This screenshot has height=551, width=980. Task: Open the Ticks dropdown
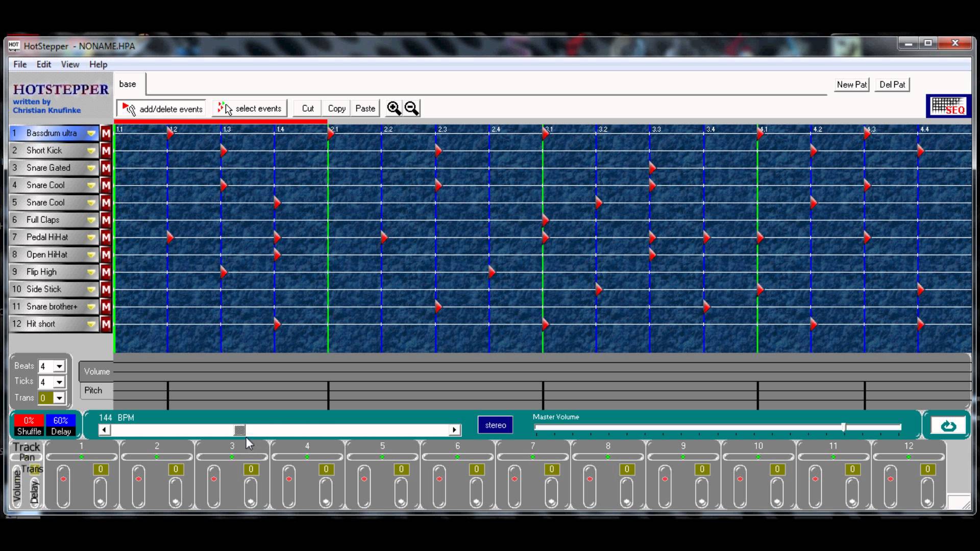tap(60, 382)
